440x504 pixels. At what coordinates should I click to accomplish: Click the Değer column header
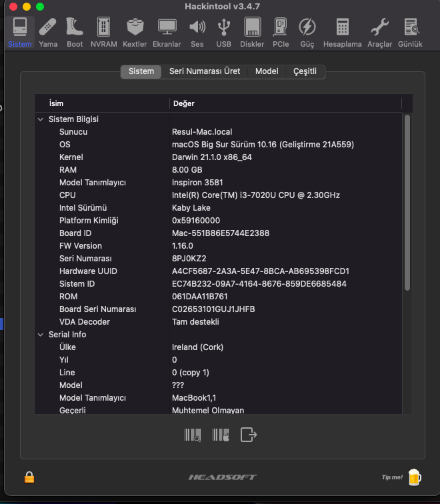[285, 103]
